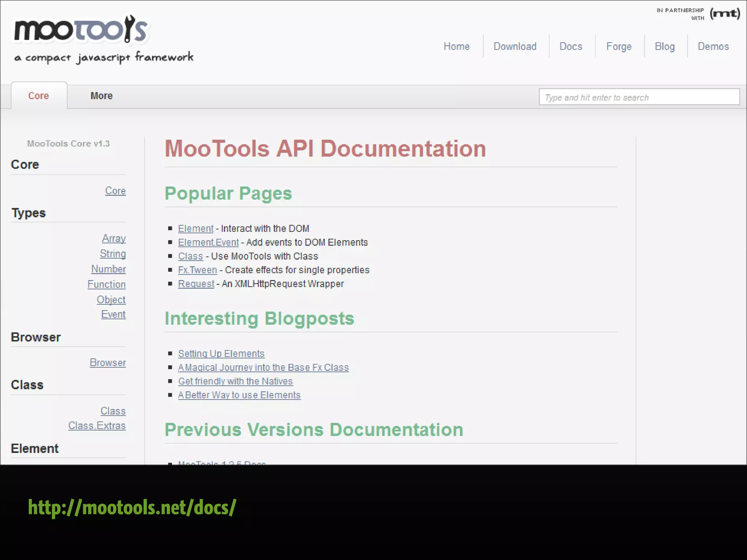Focus the docs search field
This screenshot has height=560, width=747.
point(639,97)
